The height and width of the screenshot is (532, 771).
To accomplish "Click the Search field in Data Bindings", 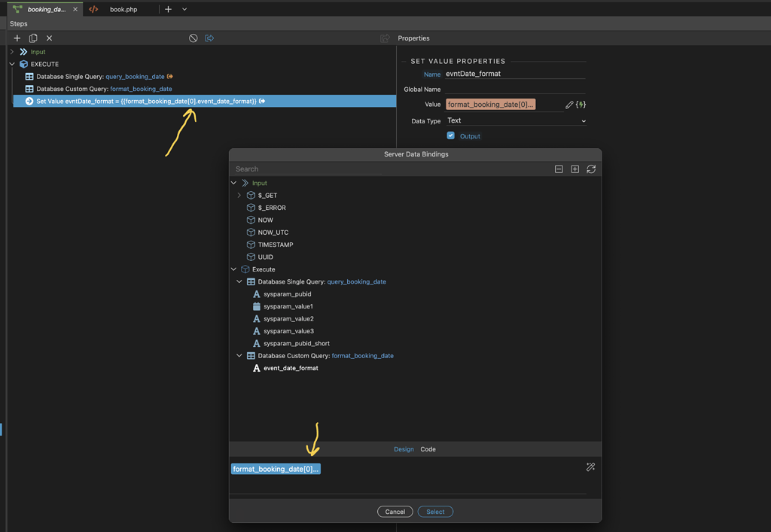I will [x=309, y=169].
